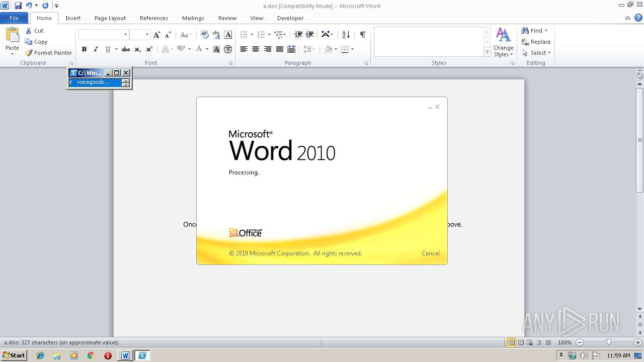This screenshot has width=644, height=362.
Task: Toggle Show/Hide paragraph marks
Action: (362, 35)
